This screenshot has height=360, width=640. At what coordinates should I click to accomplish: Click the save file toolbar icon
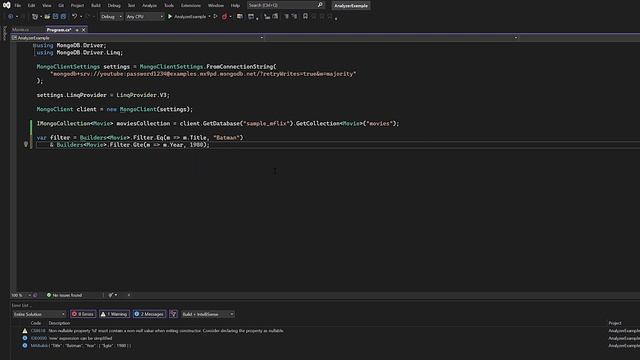click(56, 17)
